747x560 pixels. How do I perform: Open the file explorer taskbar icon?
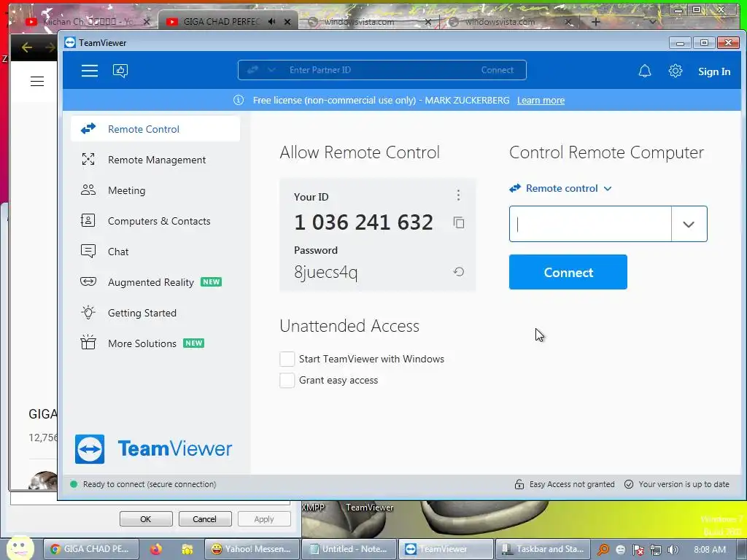point(187,549)
